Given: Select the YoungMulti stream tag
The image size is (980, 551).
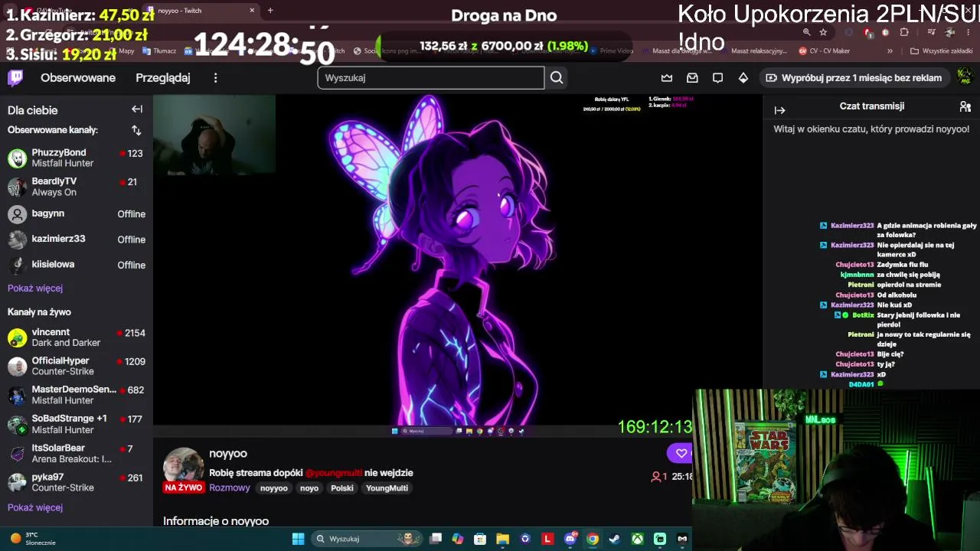Looking at the screenshot, I should point(387,488).
